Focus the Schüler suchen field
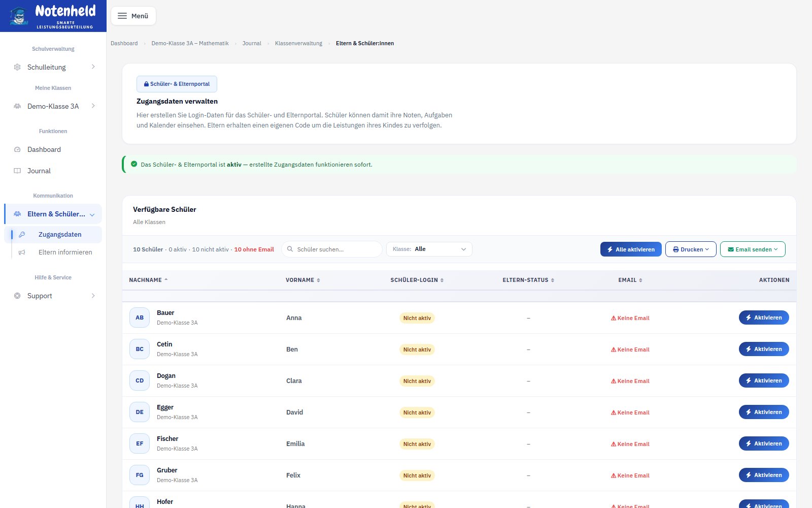Viewport: 812px width, 508px height. 332,249
